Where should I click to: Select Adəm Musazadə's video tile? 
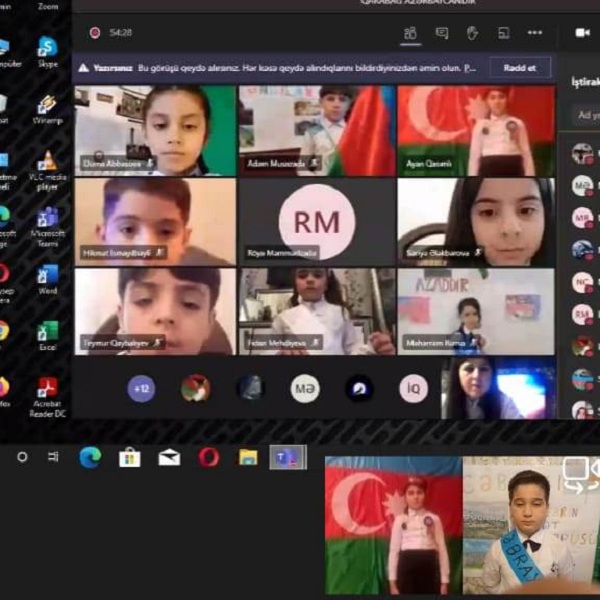[x=317, y=131]
